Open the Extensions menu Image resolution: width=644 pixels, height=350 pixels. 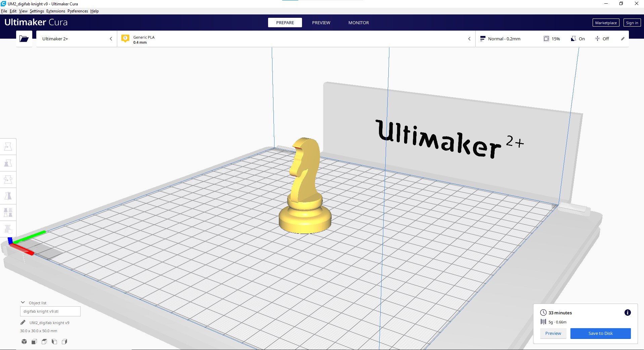coord(56,11)
